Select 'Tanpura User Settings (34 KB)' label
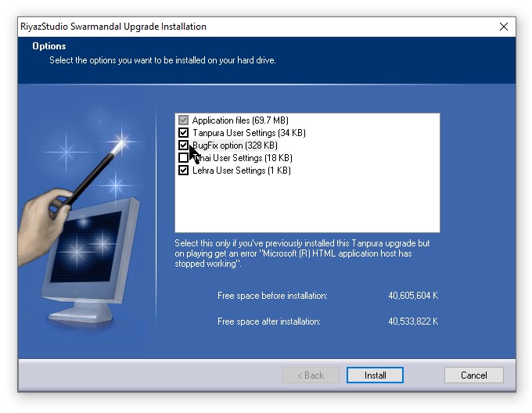 [x=249, y=133]
